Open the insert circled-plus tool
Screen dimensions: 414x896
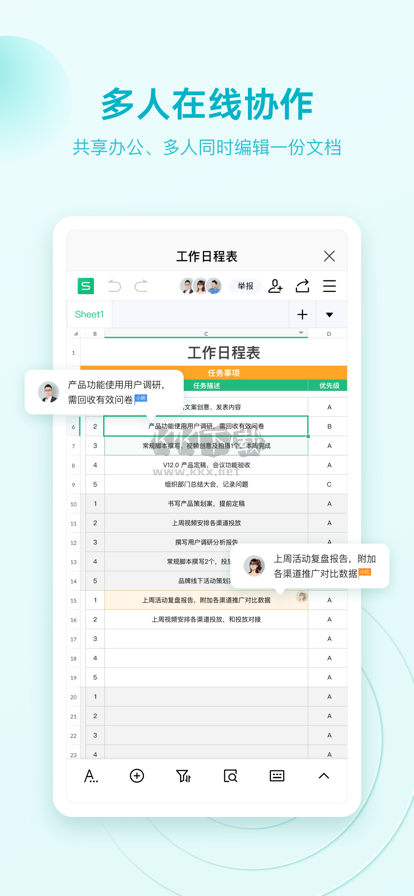(x=137, y=776)
